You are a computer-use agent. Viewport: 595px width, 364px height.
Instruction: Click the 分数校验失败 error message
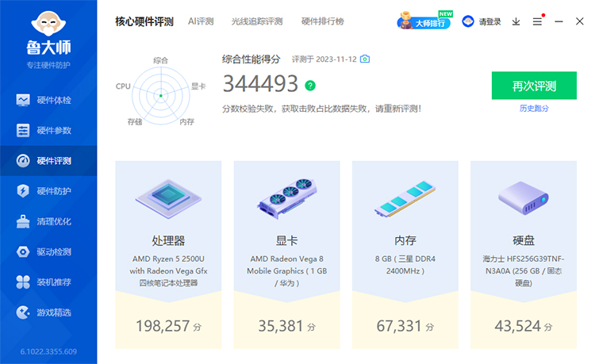pyautogui.click(x=322, y=109)
